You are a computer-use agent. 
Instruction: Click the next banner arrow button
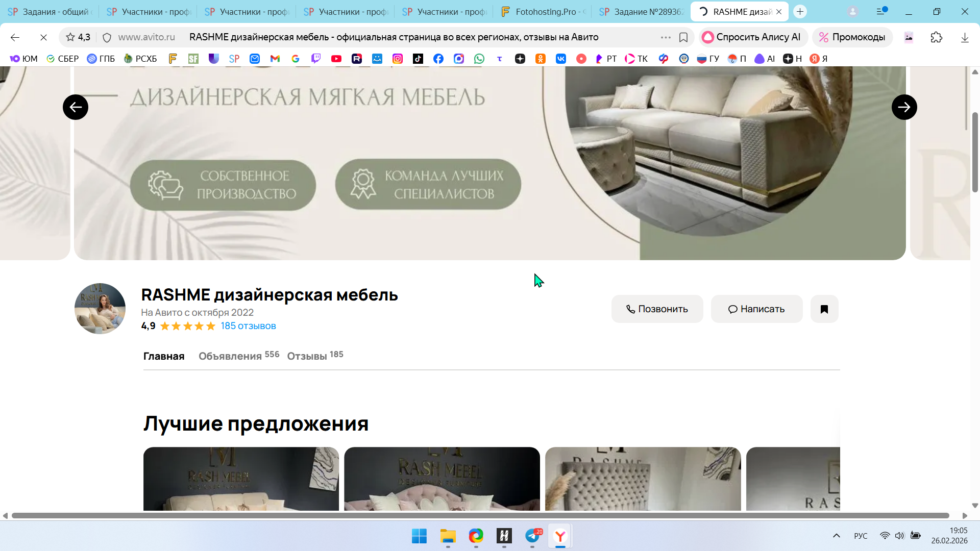[x=904, y=107]
